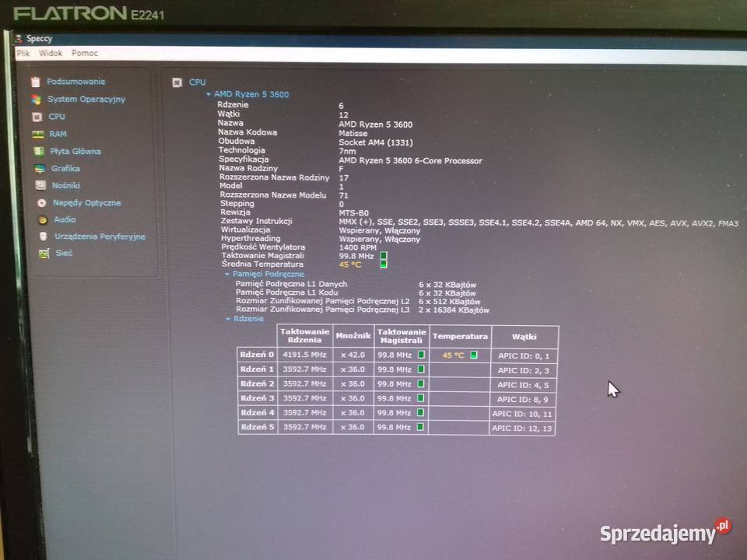Viewport: 747px width, 560px height.
Task: Click the 2 x 16384 KBajtów L3 value
Action: pyautogui.click(x=454, y=310)
